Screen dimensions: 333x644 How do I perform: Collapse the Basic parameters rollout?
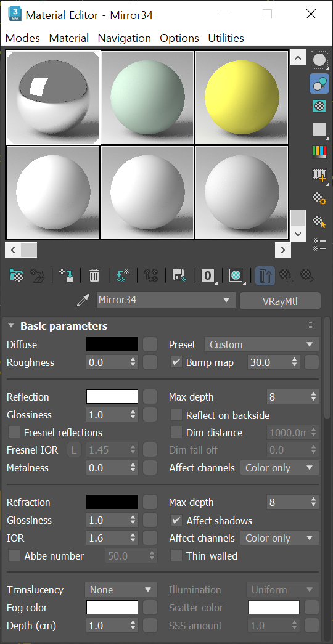tap(11, 325)
